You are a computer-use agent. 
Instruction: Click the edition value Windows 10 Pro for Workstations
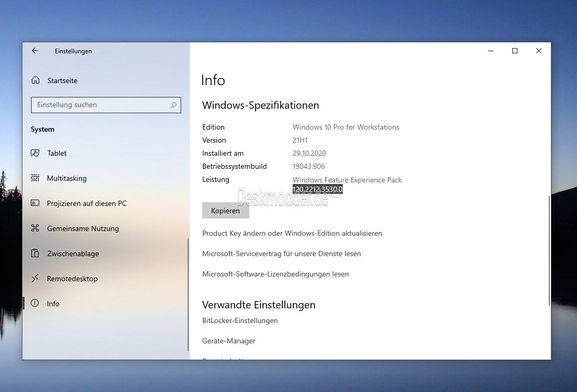click(x=346, y=128)
